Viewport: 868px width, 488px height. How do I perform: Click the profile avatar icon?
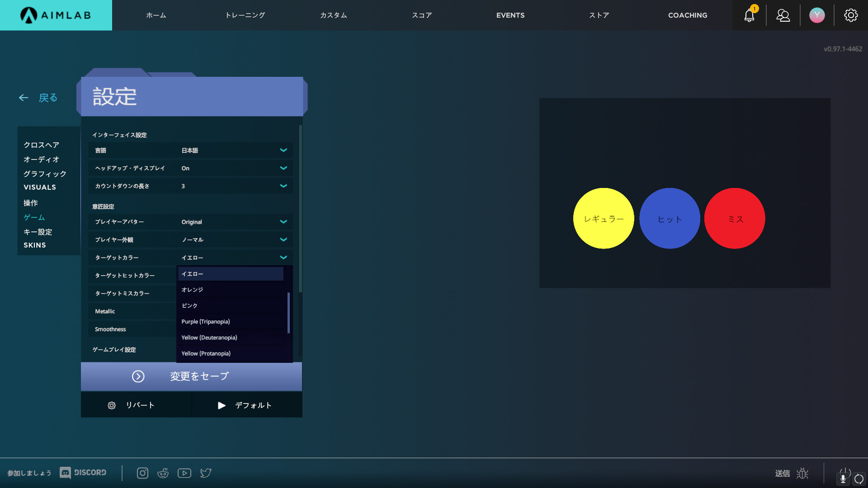(x=817, y=15)
